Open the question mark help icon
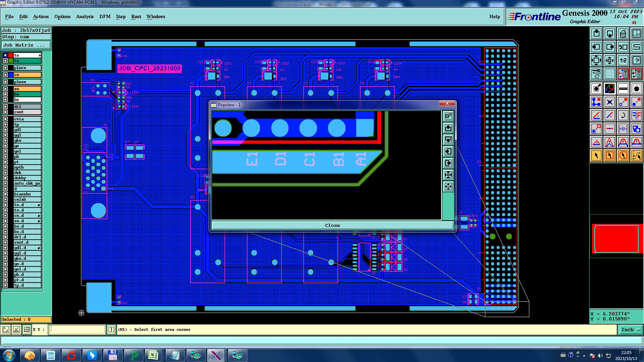644x362 pixels. [636, 60]
